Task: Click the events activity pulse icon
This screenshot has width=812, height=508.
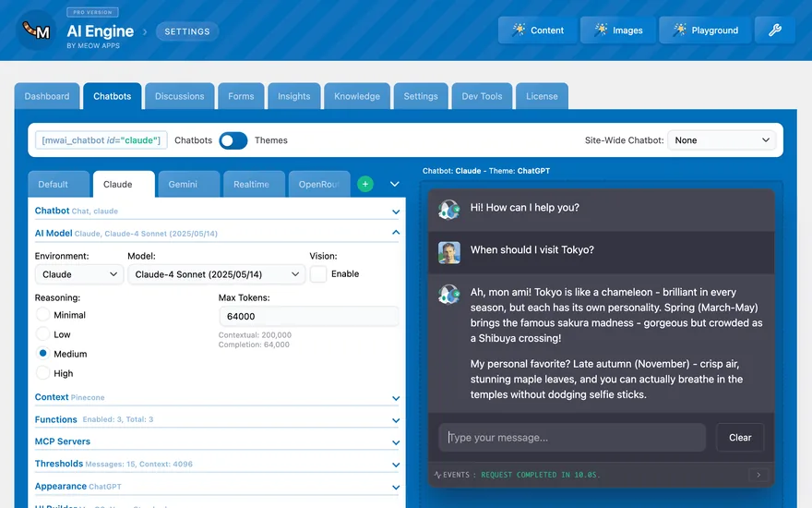Action: point(437,475)
